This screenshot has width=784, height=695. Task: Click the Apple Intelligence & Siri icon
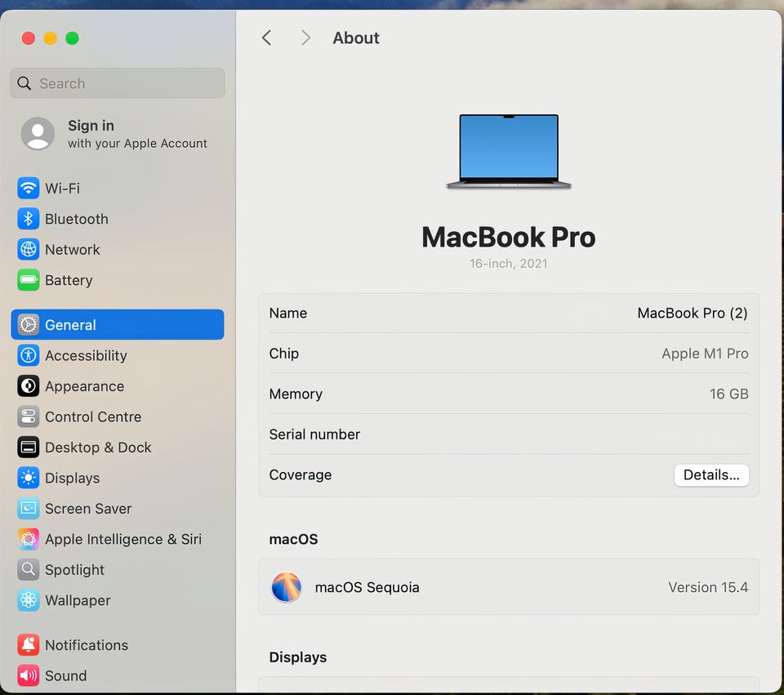click(29, 539)
